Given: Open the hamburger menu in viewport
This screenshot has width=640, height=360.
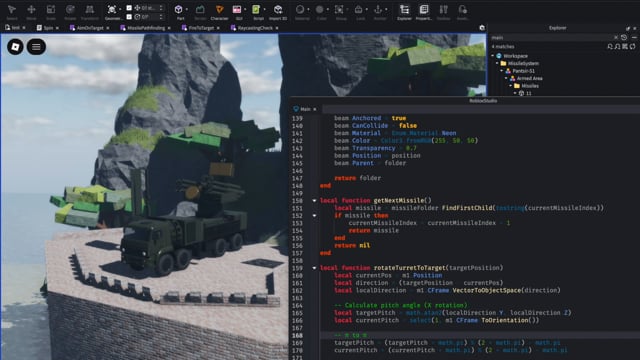Looking at the screenshot, I should [36, 47].
